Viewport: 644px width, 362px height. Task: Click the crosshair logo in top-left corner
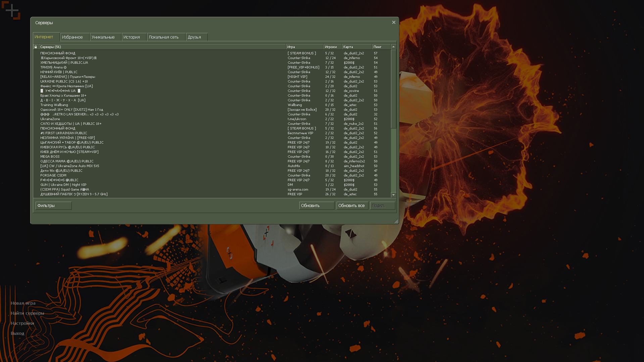11,11
